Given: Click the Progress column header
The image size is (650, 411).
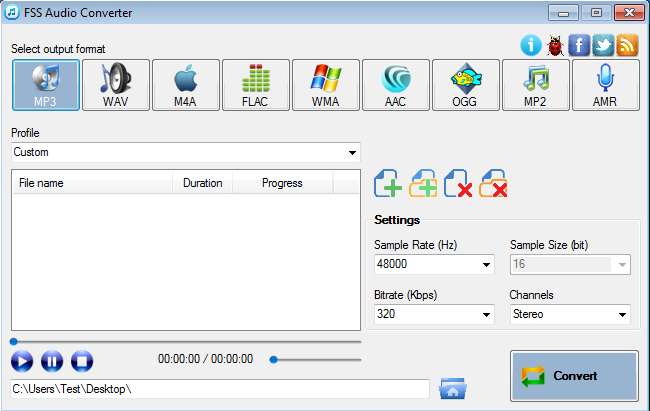Looking at the screenshot, I should [x=283, y=183].
